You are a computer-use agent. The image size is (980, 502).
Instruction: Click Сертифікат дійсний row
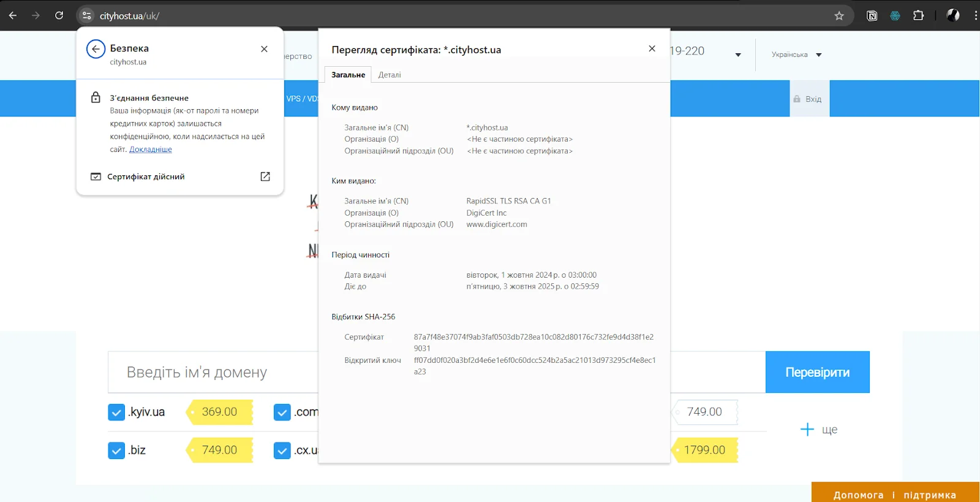click(x=180, y=177)
